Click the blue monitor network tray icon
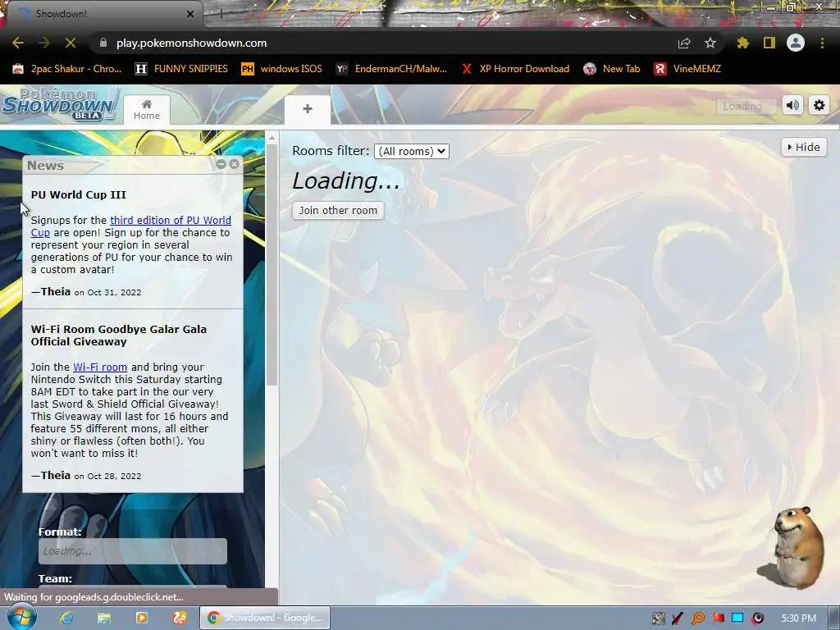 (x=737, y=619)
